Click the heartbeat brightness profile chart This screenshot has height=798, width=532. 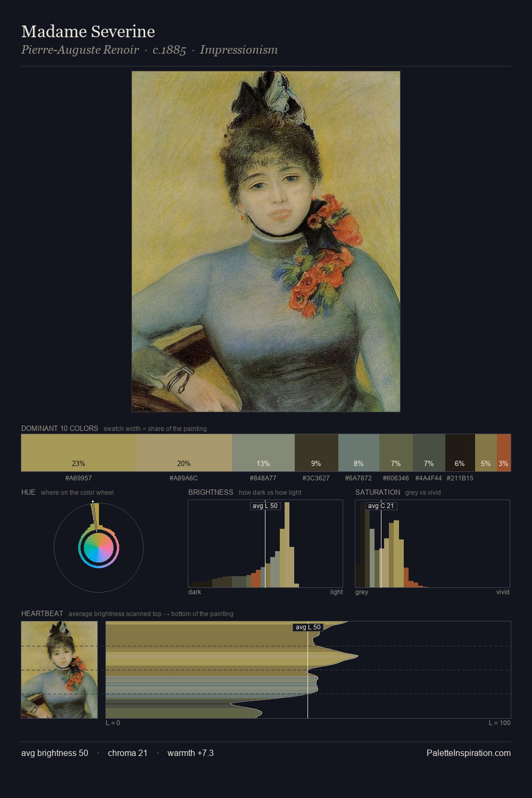[308, 670]
